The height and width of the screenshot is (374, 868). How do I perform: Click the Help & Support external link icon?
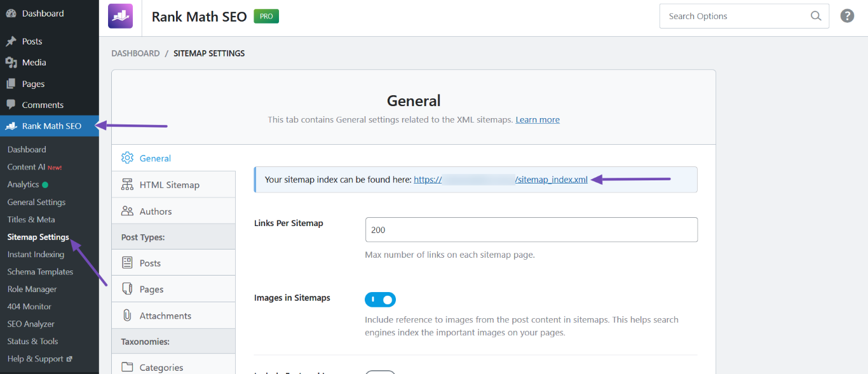click(69, 359)
